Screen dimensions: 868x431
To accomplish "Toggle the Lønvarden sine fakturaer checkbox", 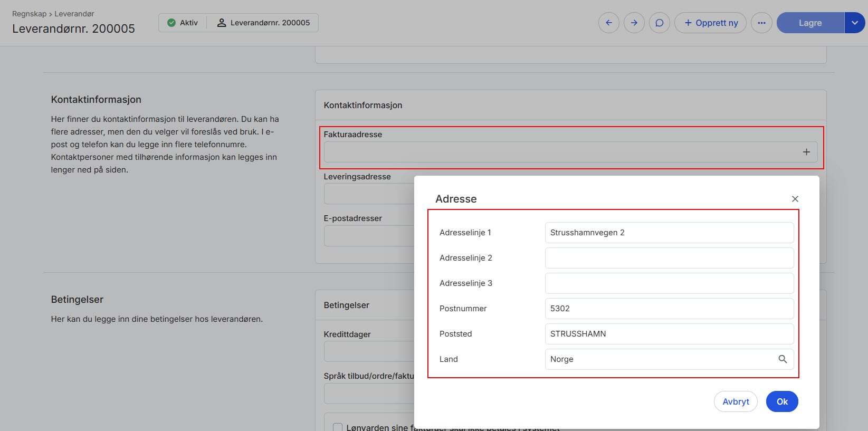I will pyautogui.click(x=338, y=427).
